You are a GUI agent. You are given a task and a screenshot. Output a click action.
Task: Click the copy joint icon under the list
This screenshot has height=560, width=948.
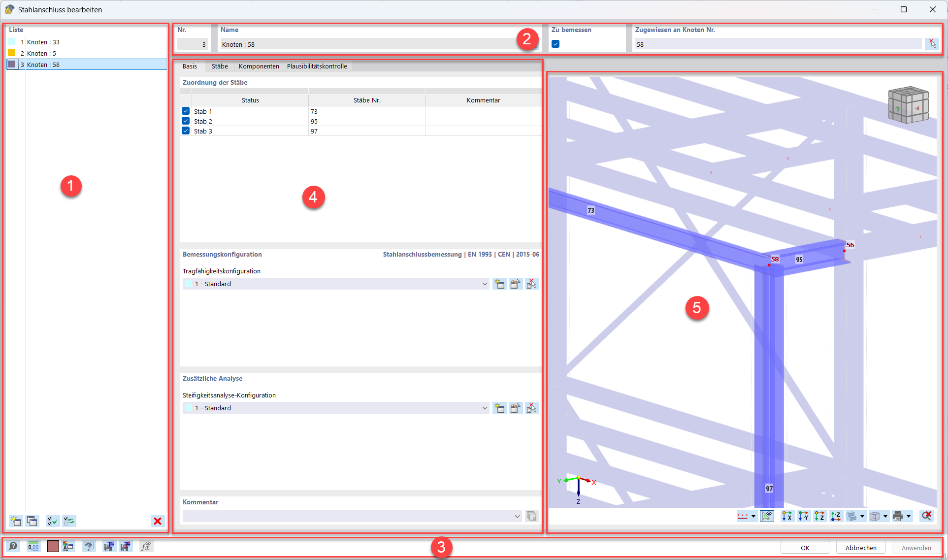pos(33,521)
